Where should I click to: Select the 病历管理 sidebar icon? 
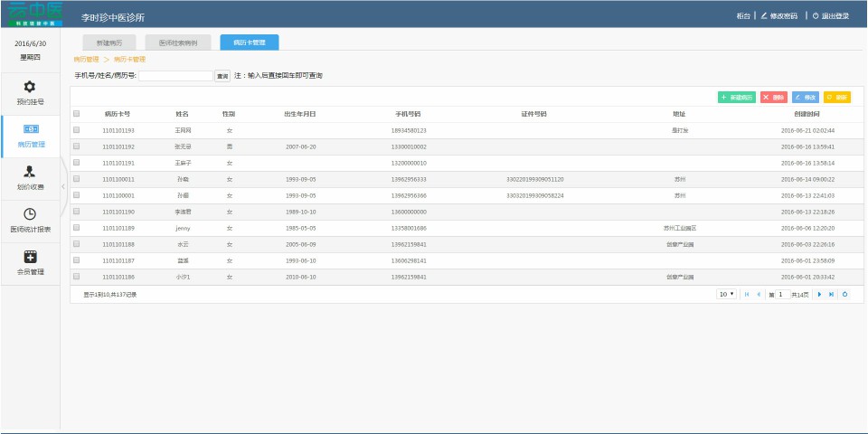pos(30,135)
